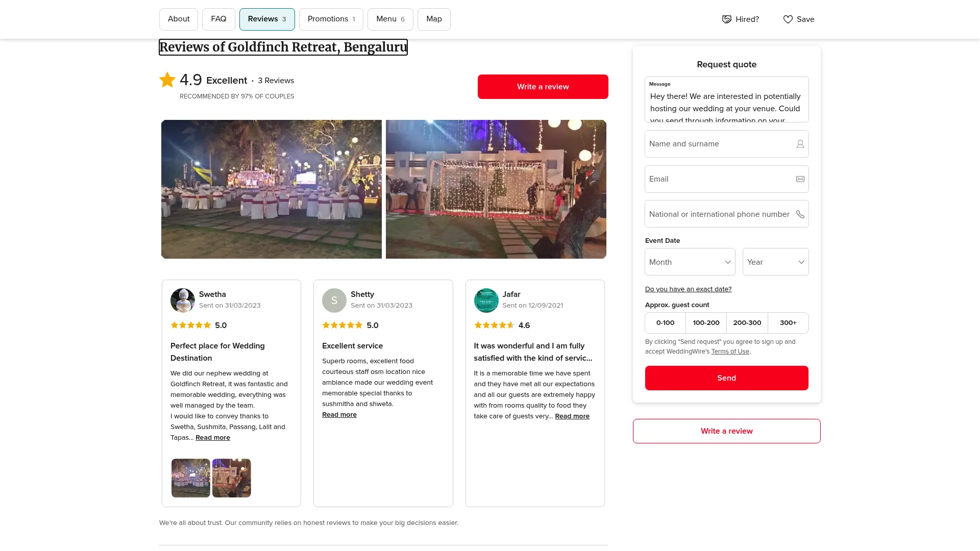
Task: Select 100-200 guest count option
Action: 706,323
